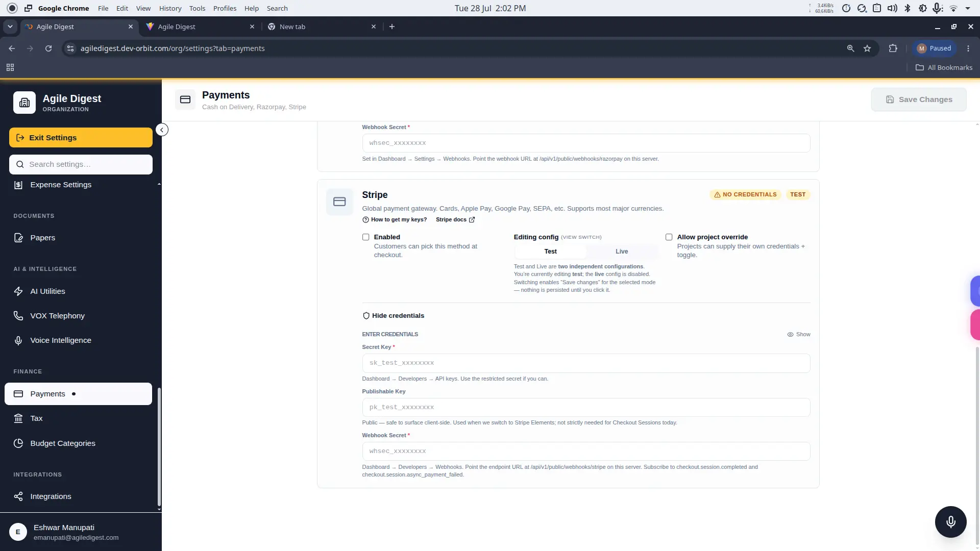Open a new browser tab with plus
980x551 pixels.
click(392, 27)
